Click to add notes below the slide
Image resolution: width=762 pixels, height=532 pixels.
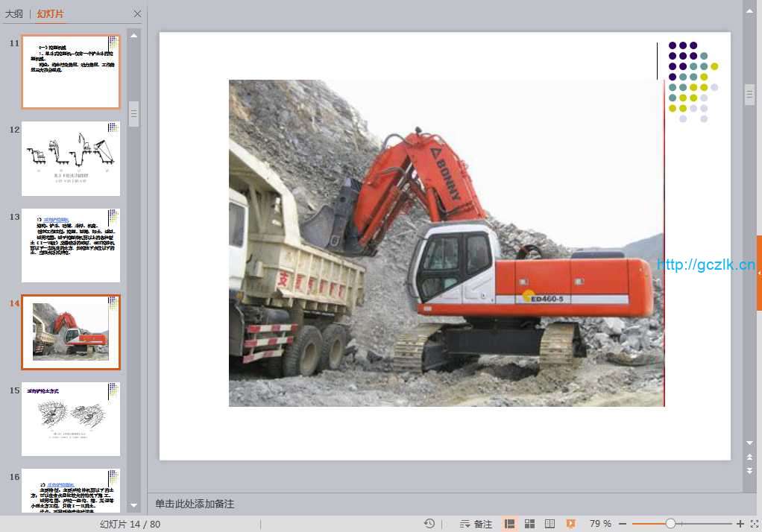click(x=195, y=504)
